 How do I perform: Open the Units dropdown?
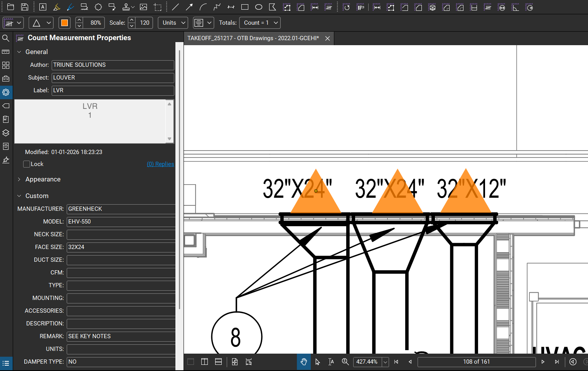[173, 23]
